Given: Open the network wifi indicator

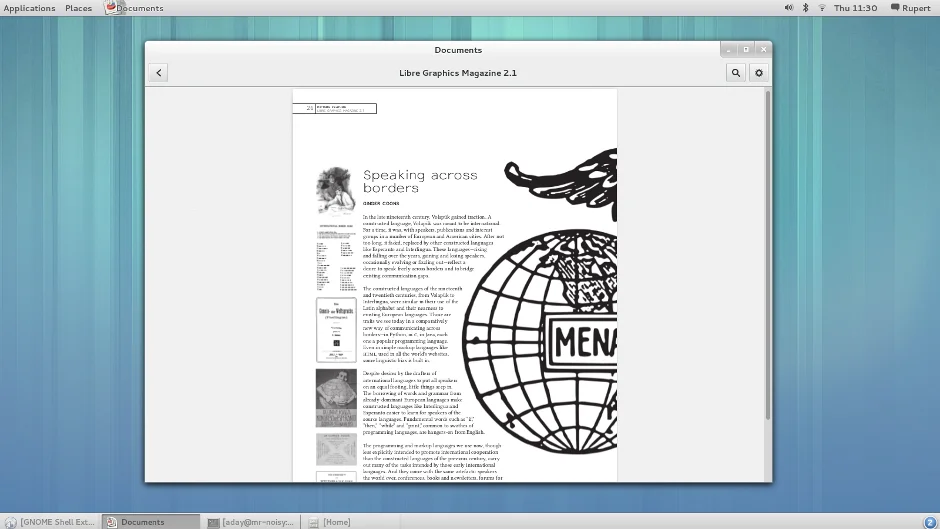Looking at the screenshot, I should [822, 8].
